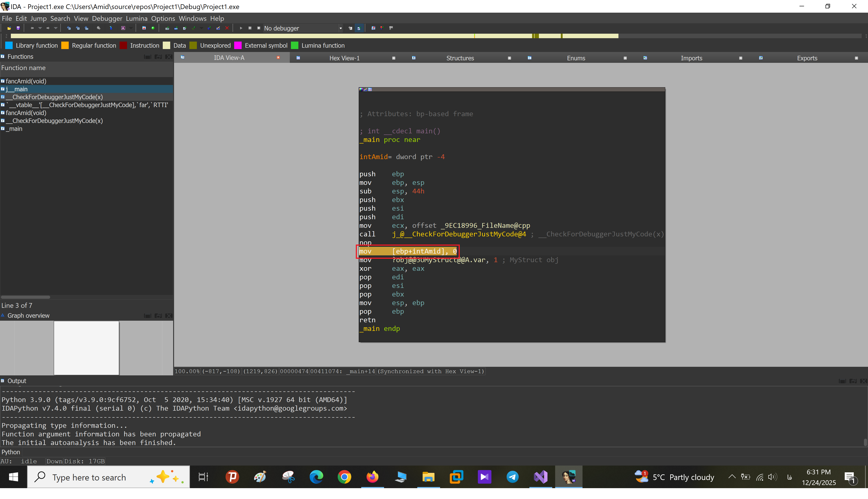Close the IDA View-A tab
Screen dimensions: 868x499
[x=278, y=58]
